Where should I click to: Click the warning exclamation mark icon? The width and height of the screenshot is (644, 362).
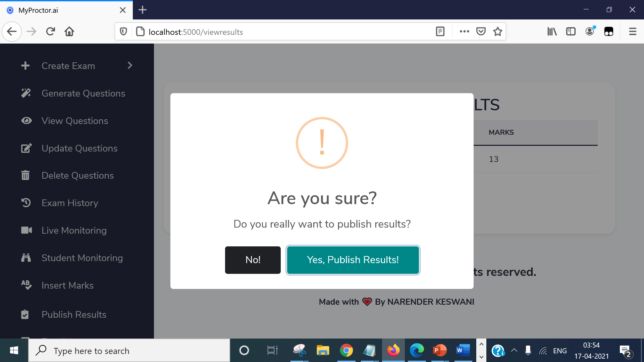click(x=322, y=143)
